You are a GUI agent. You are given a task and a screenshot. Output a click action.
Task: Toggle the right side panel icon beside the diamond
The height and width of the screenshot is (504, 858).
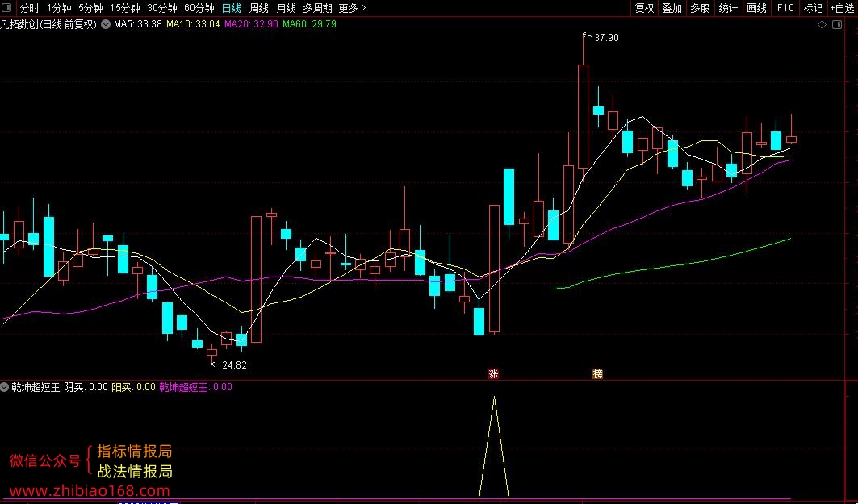[x=837, y=25]
